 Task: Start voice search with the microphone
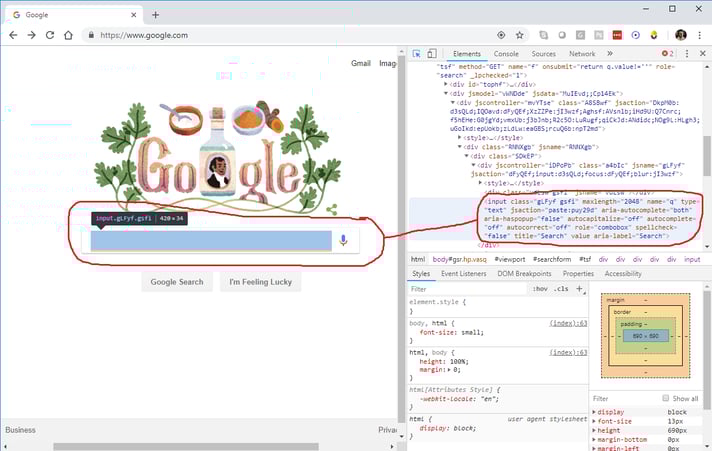[x=343, y=240]
